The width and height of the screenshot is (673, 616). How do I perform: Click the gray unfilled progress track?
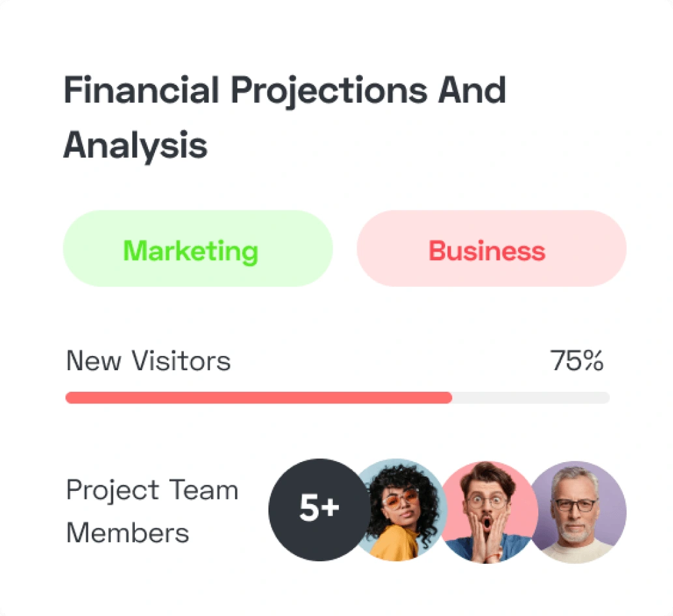point(531,398)
